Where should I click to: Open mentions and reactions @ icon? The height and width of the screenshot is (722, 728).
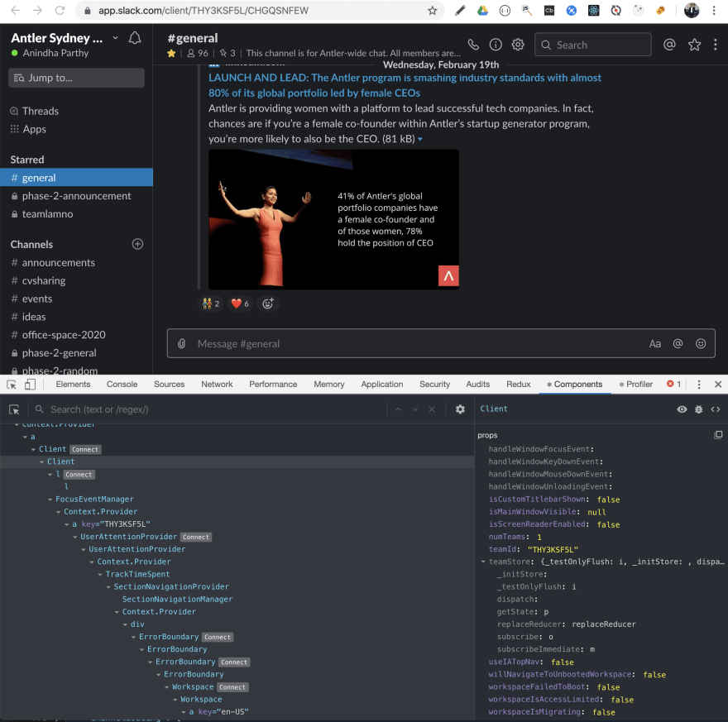coord(669,45)
